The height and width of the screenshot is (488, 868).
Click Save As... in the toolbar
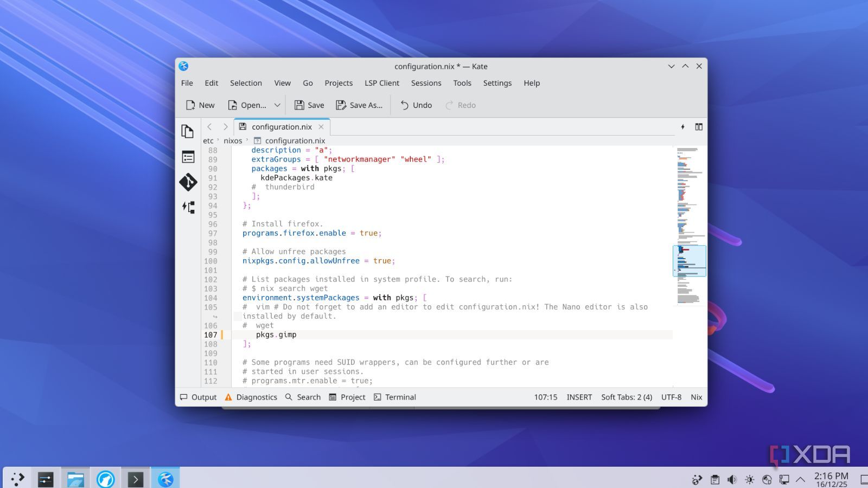(x=359, y=105)
